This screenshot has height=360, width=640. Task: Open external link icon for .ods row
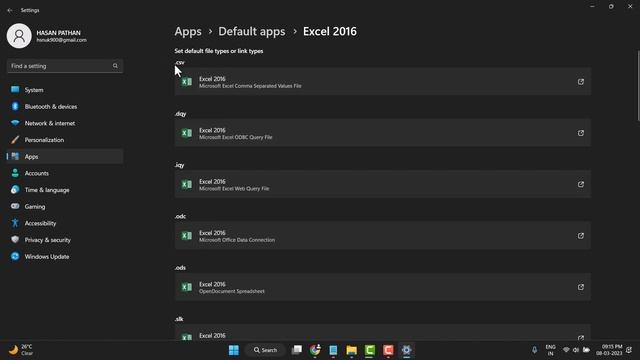click(580, 287)
